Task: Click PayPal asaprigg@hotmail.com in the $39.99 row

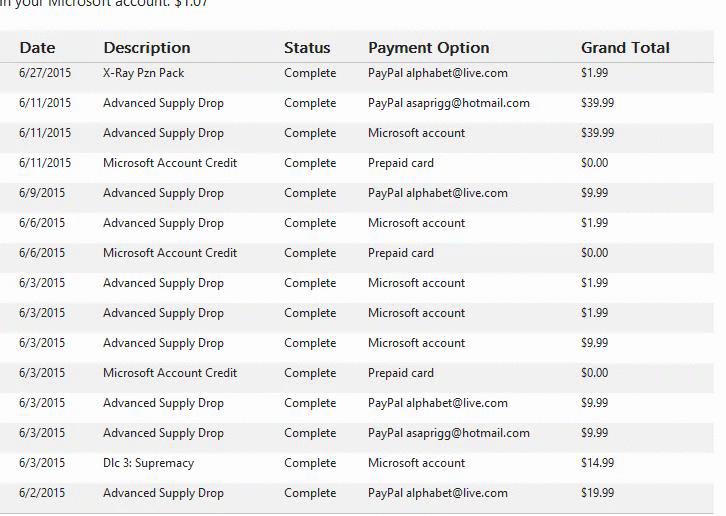Action: point(448,103)
